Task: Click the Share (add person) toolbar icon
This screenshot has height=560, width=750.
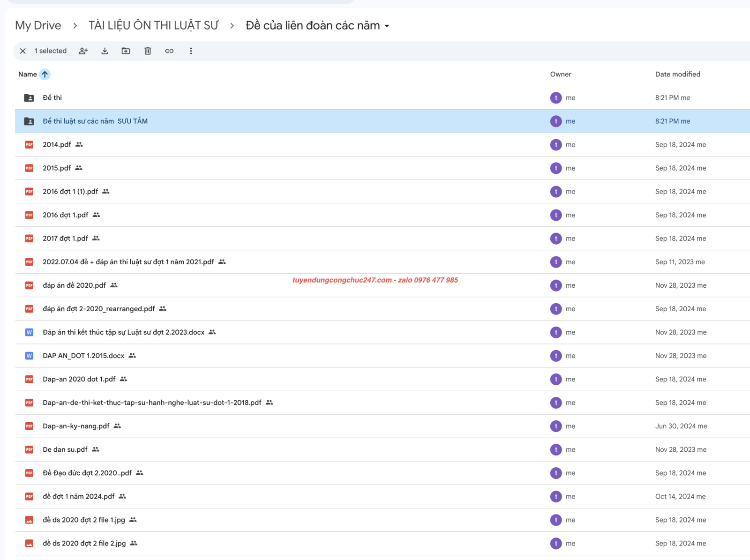Action: click(83, 51)
